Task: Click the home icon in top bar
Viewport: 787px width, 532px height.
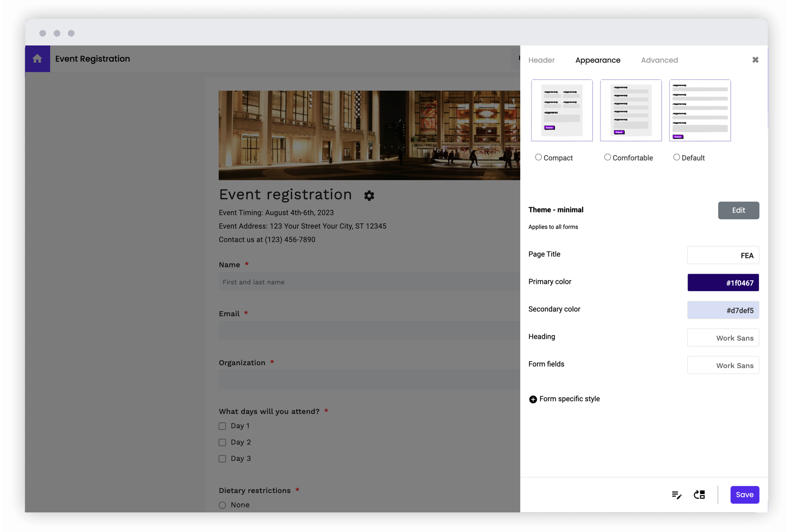Action: coord(37,58)
